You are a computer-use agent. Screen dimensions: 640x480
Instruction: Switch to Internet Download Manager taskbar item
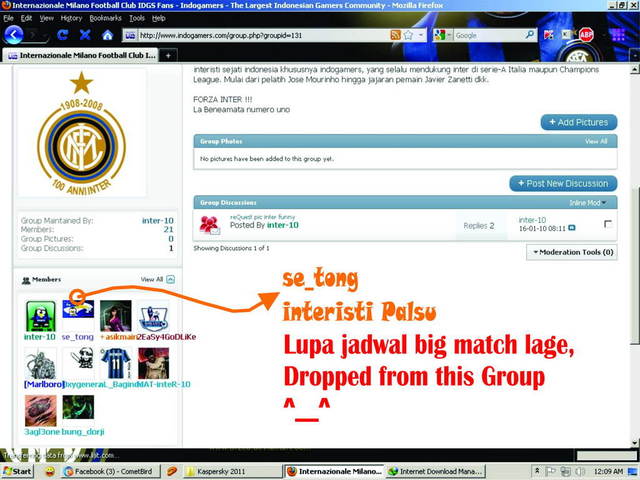pyautogui.click(x=435, y=471)
